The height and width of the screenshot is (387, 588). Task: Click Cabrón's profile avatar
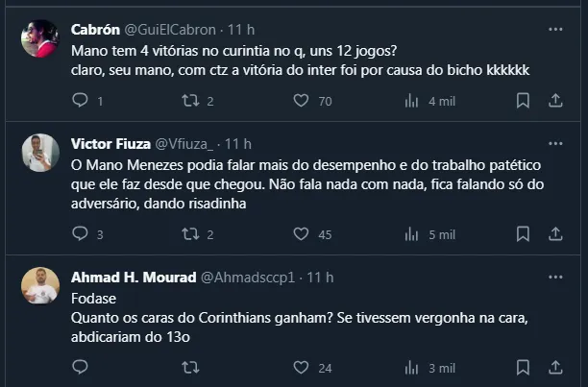click(40, 38)
